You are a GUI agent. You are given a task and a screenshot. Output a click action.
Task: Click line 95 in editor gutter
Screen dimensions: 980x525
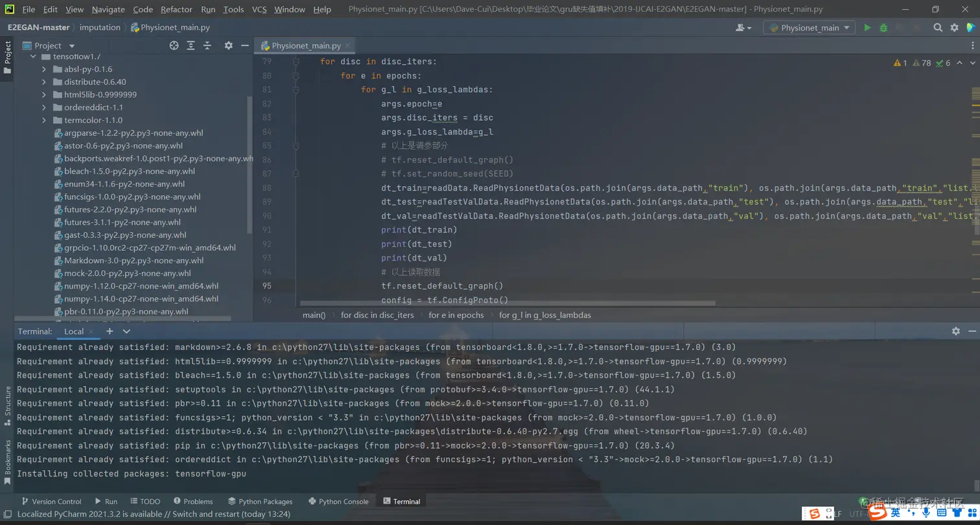click(x=266, y=286)
